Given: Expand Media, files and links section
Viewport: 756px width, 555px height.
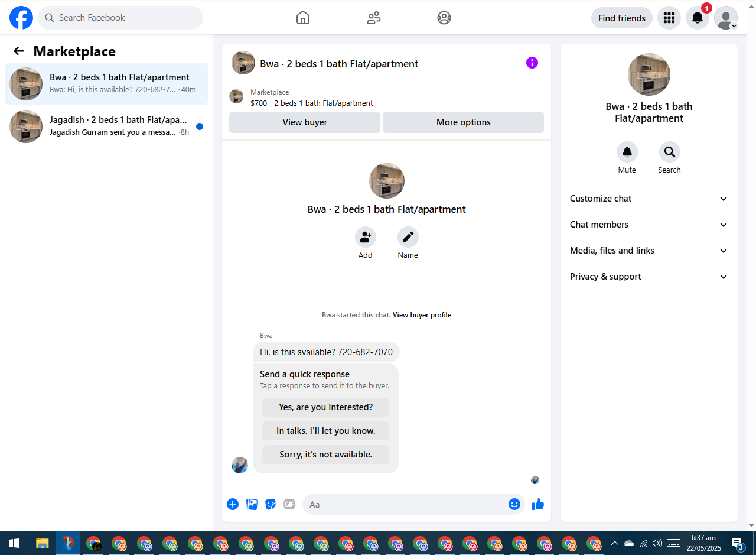Looking at the screenshot, I should click(649, 251).
